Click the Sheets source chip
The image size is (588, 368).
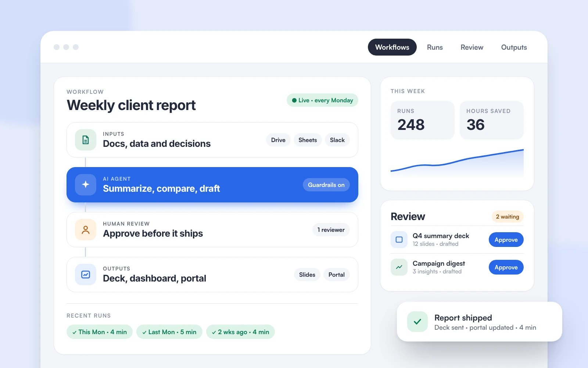pos(308,140)
